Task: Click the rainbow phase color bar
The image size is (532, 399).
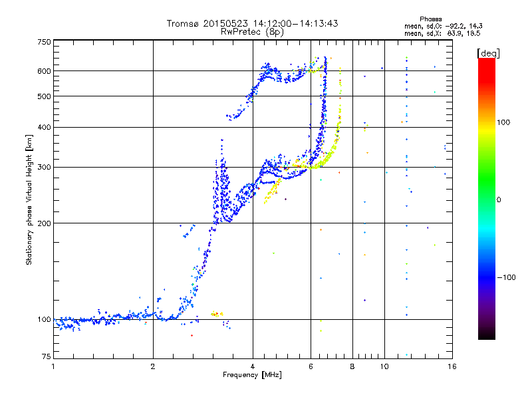Action: coord(487,198)
